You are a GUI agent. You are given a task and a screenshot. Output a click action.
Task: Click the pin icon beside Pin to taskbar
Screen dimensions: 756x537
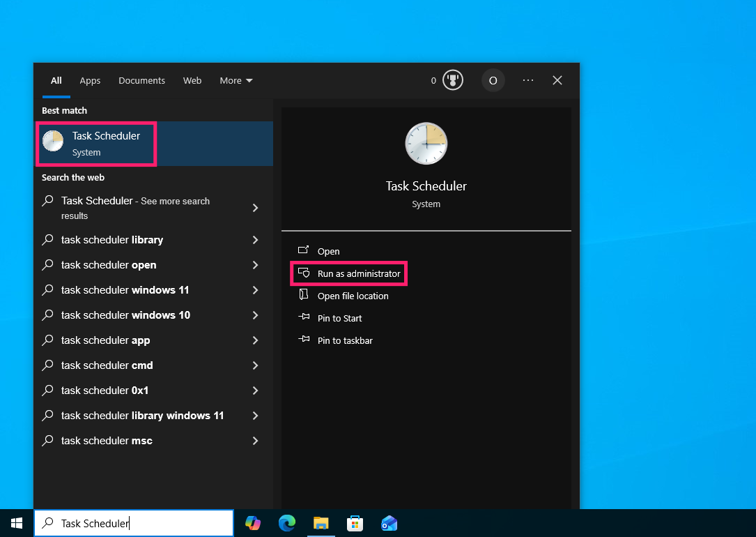pos(304,339)
